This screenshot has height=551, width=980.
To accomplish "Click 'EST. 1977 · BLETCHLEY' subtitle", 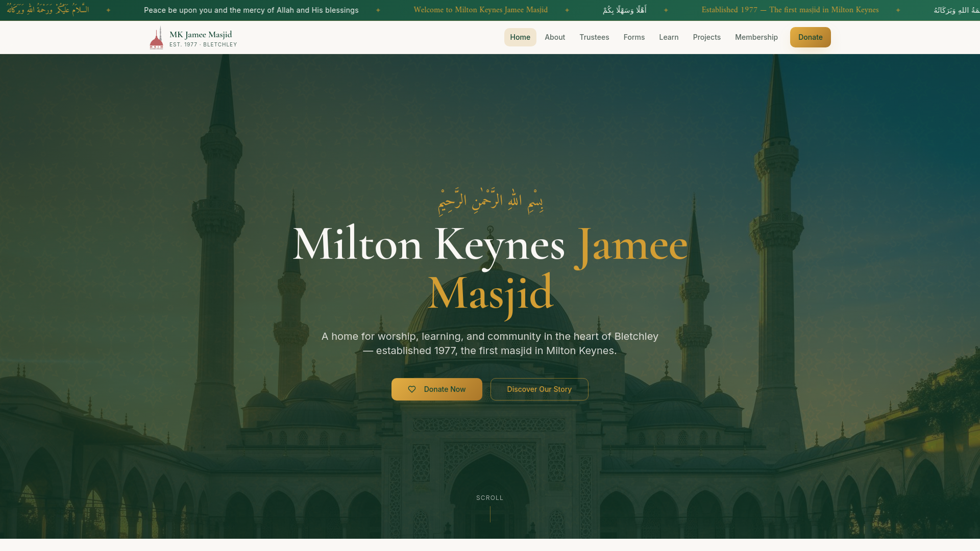I will coord(203,45).
